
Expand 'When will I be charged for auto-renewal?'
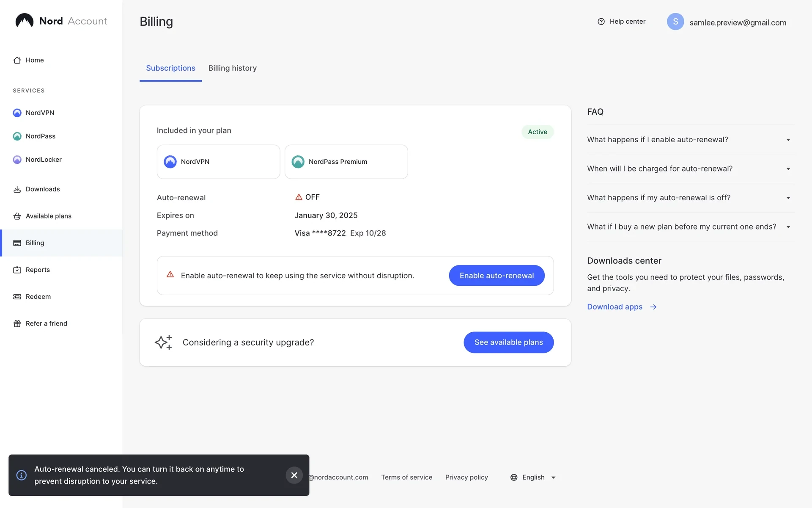pyautogui.click(x=691, y=169)
